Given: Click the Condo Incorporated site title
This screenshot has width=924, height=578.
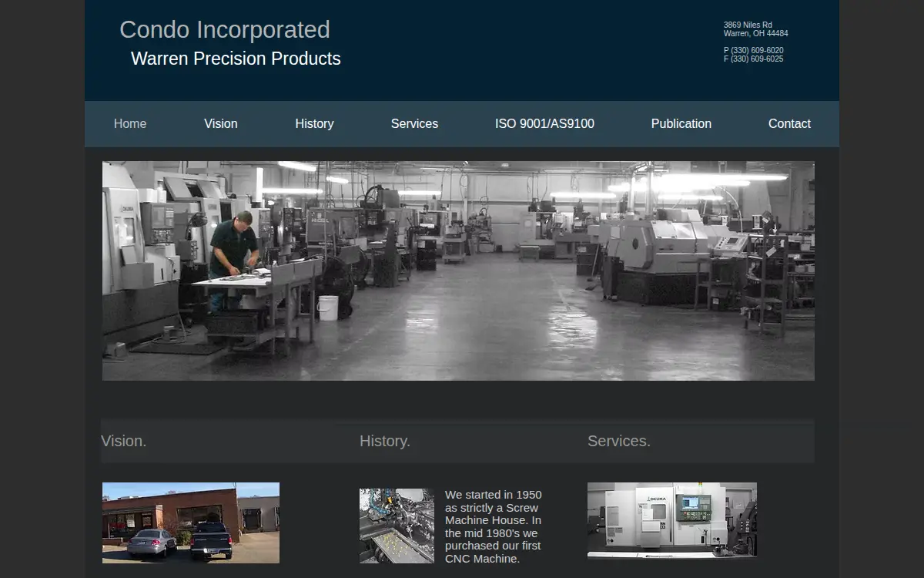Looking at the screenshot, I should click(x=225, y=30).
